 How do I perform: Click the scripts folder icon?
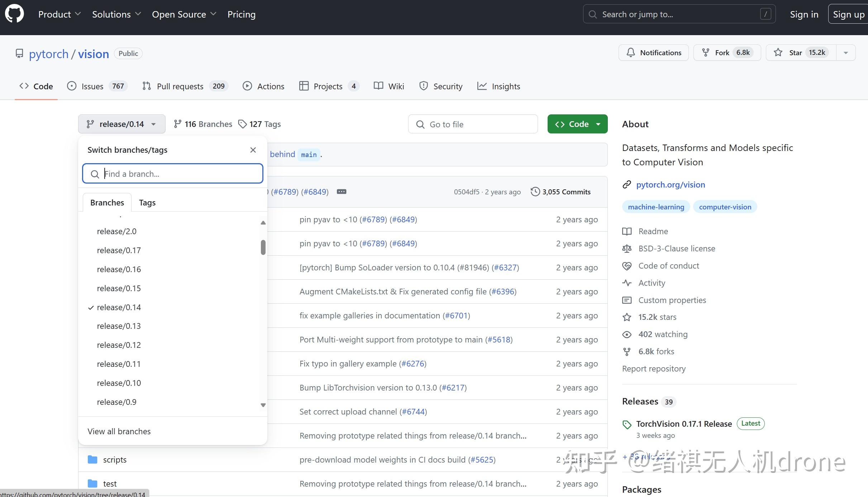[x=92, y=460]
